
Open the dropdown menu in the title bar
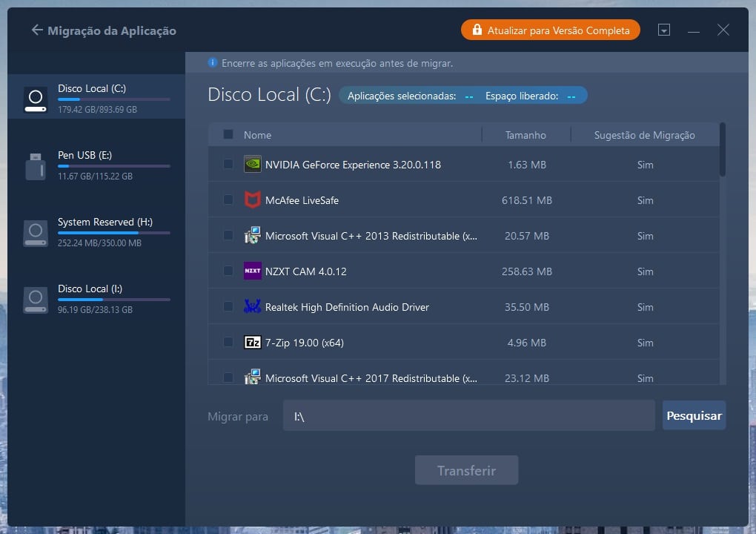[x=664, y=30]
